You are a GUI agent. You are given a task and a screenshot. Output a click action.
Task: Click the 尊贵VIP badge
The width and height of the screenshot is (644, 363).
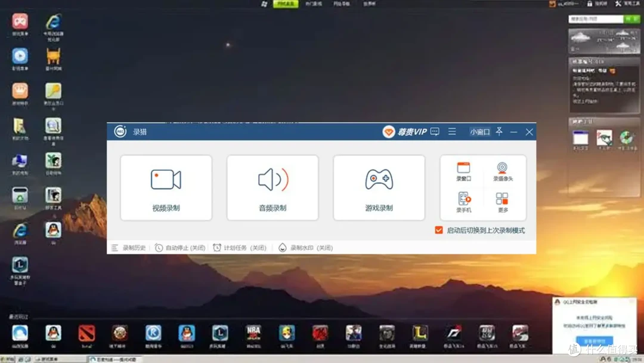404,132
